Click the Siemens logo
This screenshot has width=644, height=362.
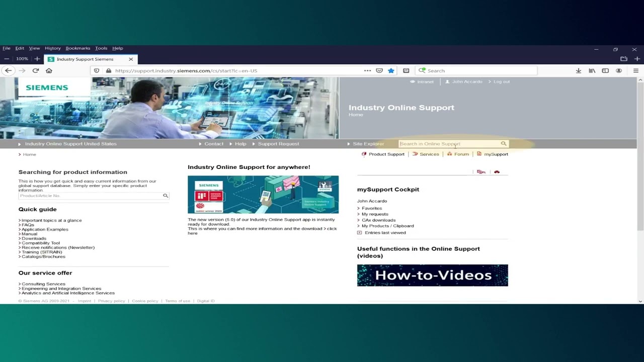[x=47, y=87]
